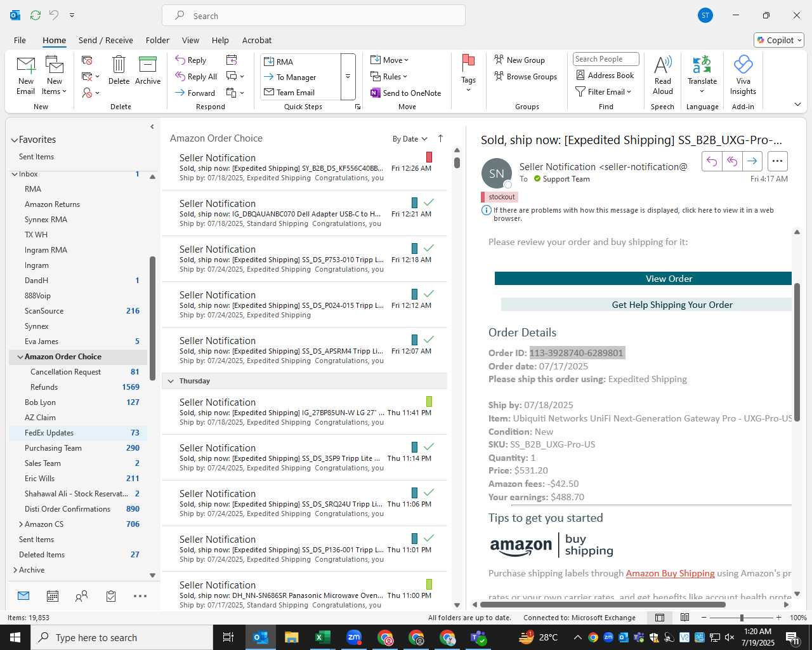
Task: Click Get Help Shipping Your Order
Action: 646,305
